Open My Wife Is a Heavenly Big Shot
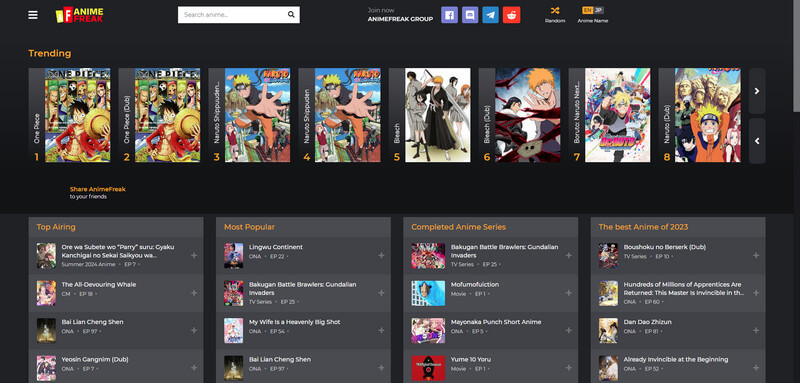800x383 pixels. pos(294,322)
